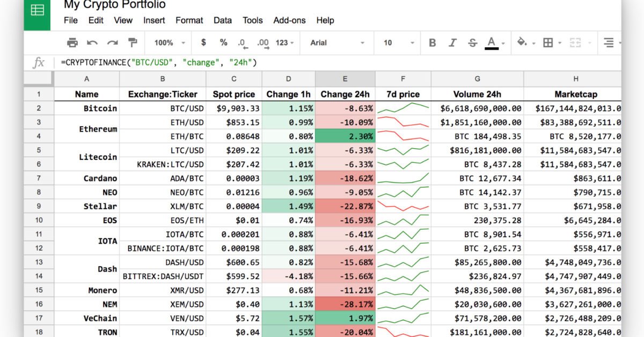Click the redo arrow icon
The height and width of the screenshot is (337, 644).
coord(112,43)
